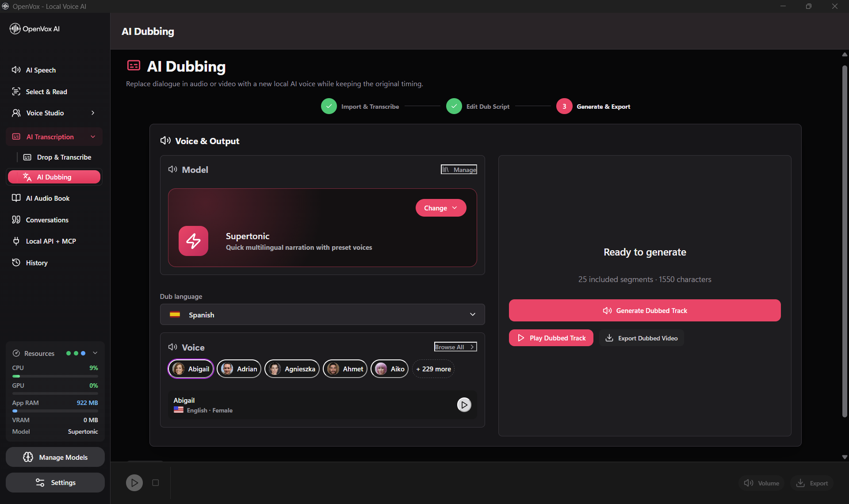Open the Change model dropdown
This screenshot has height=504, width=849.
(x=441, y=208)
